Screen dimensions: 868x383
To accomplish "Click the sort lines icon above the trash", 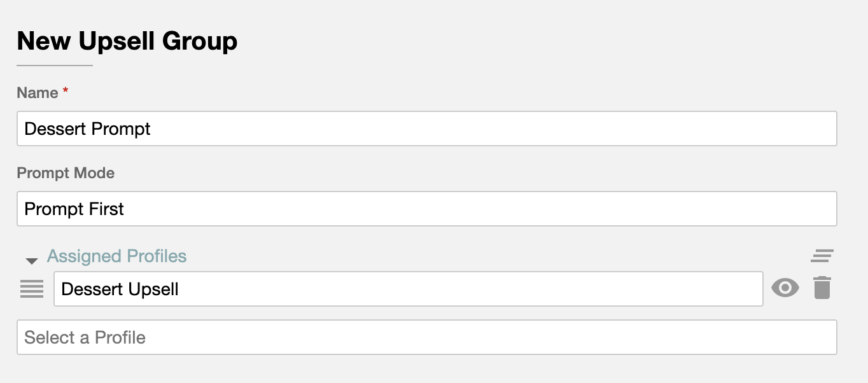I will (822, 256).
